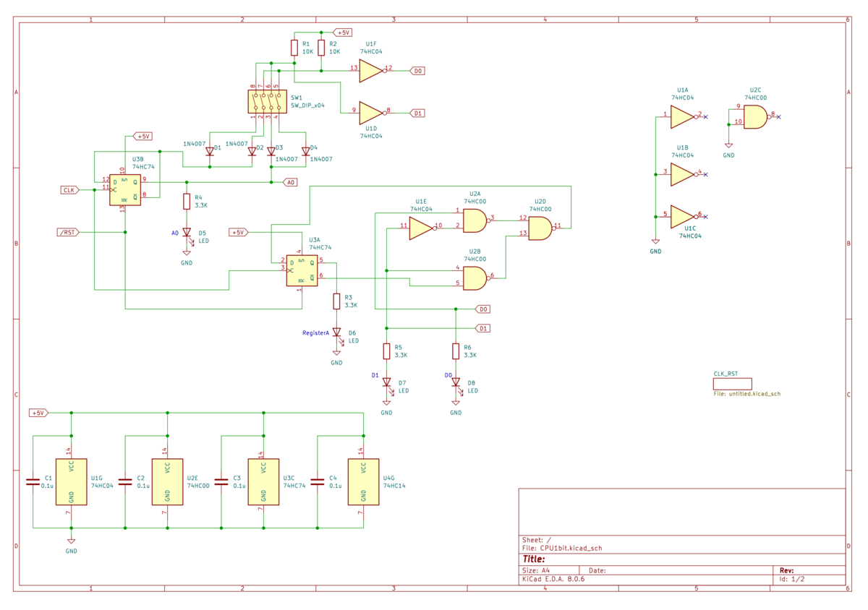Select diode D3 1N4007 symbol

pos(271,151)
